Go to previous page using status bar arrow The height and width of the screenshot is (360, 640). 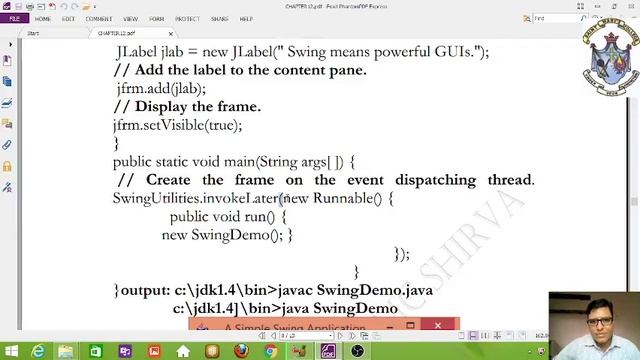pyautogui.click(x=273, y=336)
